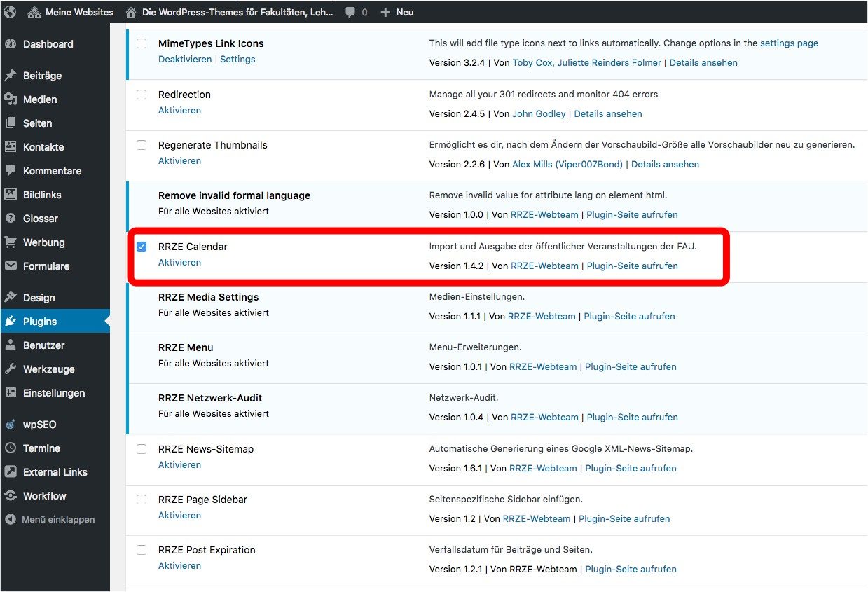Click the WordPress logo icon in admin bar
Image resolution: width=868 pixels, height=592 pixels.
(x=10, y=12)
